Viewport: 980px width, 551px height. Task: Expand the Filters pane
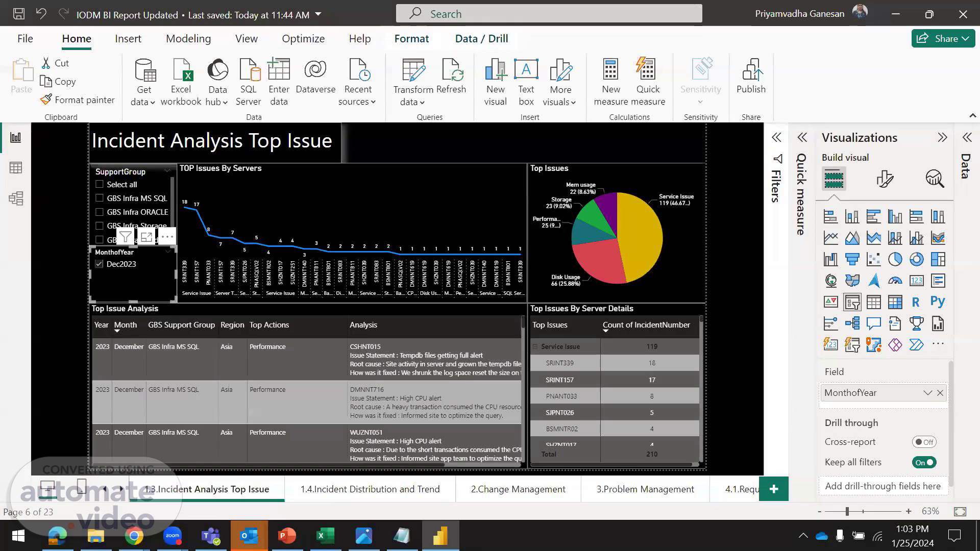tap(776, 138)
